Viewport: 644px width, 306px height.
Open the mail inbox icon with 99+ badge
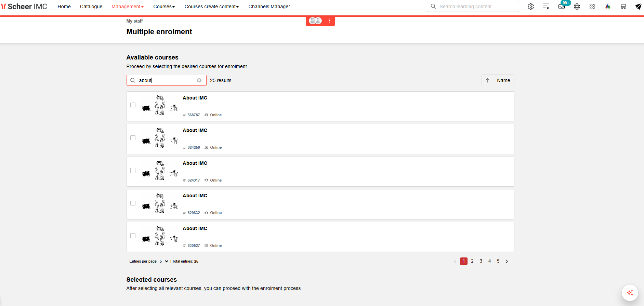pyautogui.click(x=562, y=6)
